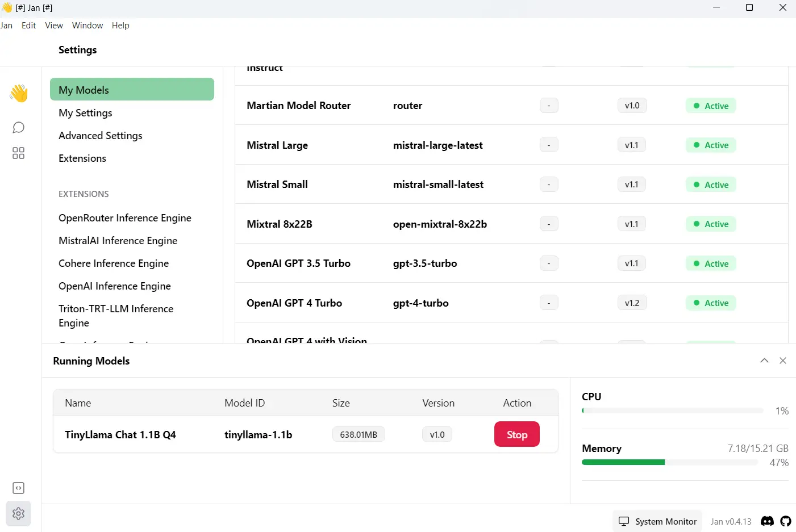Click the waving hand Jan logo in sidebar
This screenshot has height=532, width=796.
[19, 93]
